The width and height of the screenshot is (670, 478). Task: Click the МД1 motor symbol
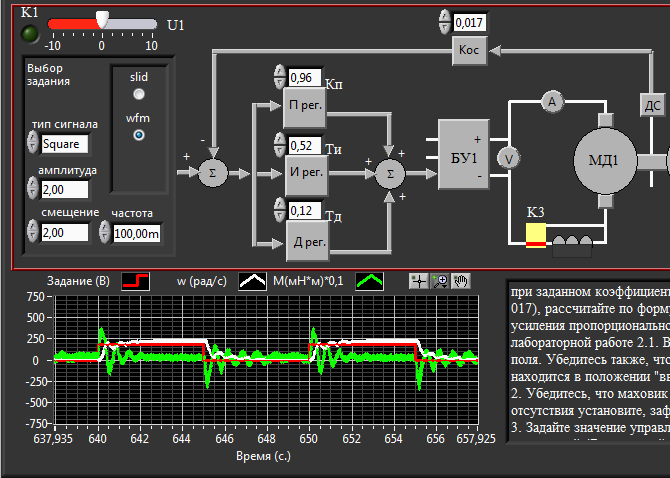pyautogui.click(x=605, y=160)
